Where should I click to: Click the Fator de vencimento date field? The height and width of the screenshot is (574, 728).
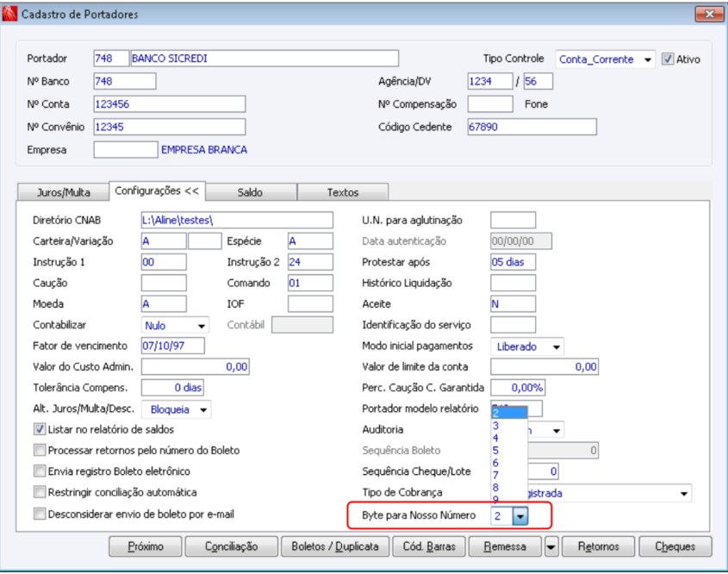(172, 346)
